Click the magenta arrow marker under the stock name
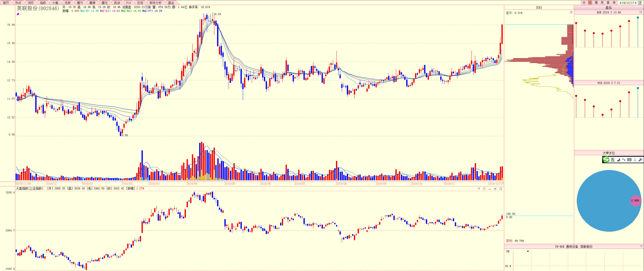The image size is (644, 271). pyautogui.click(x=18, y=14)
